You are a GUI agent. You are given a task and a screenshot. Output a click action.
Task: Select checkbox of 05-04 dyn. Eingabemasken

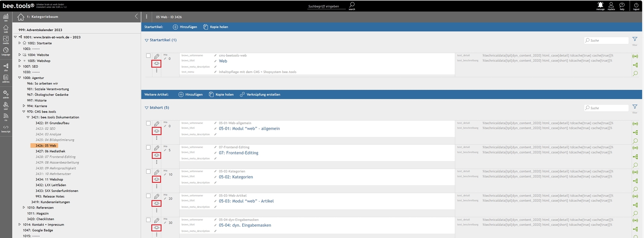coord(148,220)
